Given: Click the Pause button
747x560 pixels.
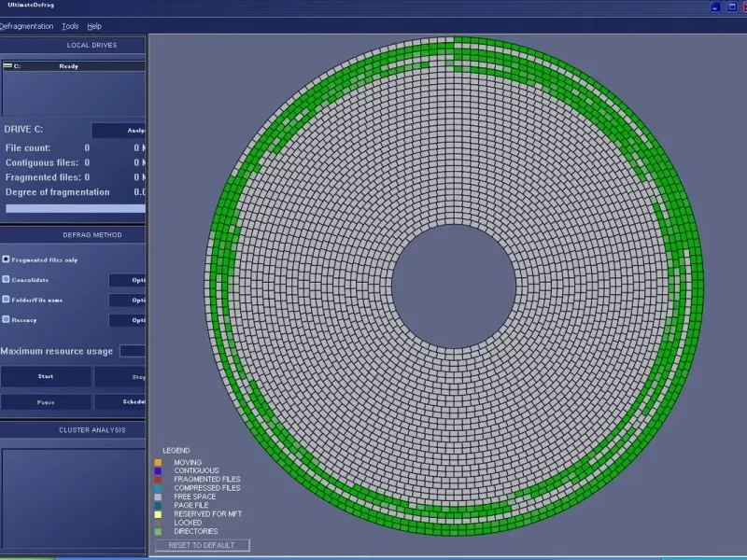Looking at the screenshot, I should tap(46, 402).
